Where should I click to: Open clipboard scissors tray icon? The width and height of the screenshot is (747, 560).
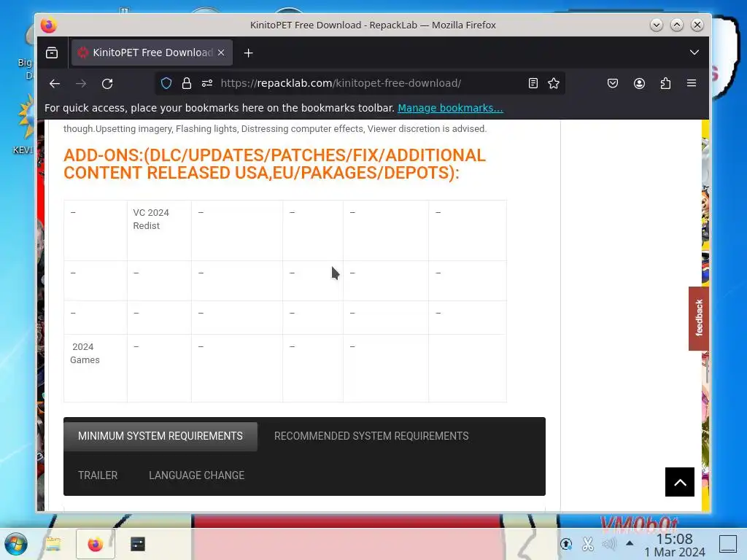tap(588, 543)
